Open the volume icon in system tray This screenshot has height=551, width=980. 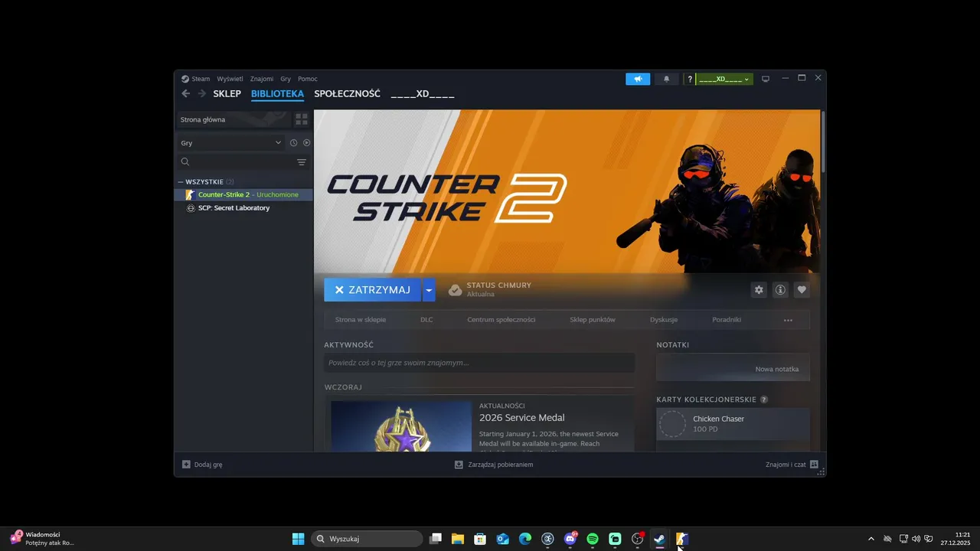pyautogui.click(x=916, y=539)
